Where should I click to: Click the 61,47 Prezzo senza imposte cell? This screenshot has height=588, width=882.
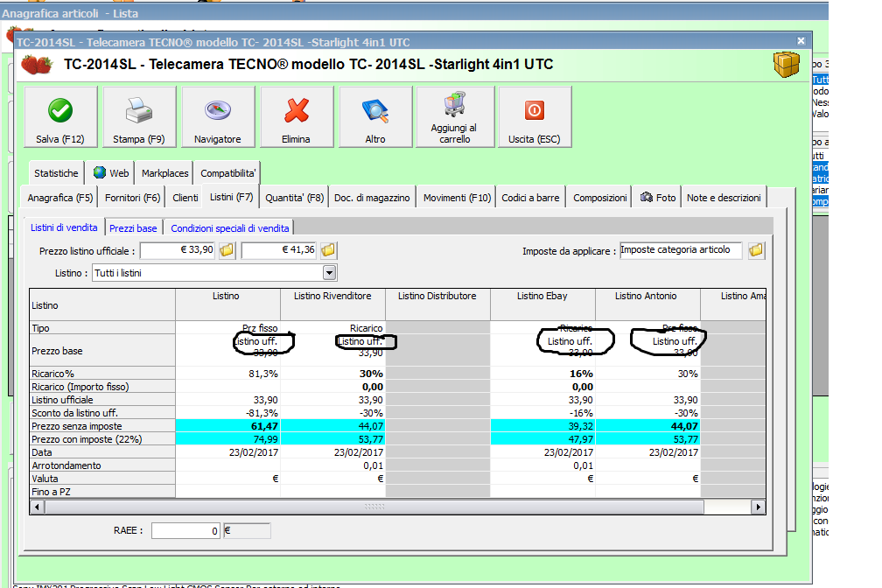pos(228,426)
